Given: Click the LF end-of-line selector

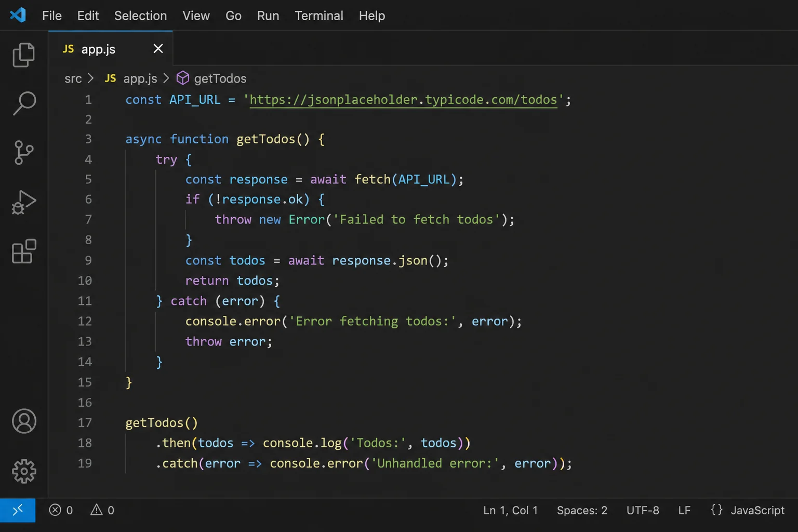Looking at the screenshot, I should 684,510.
